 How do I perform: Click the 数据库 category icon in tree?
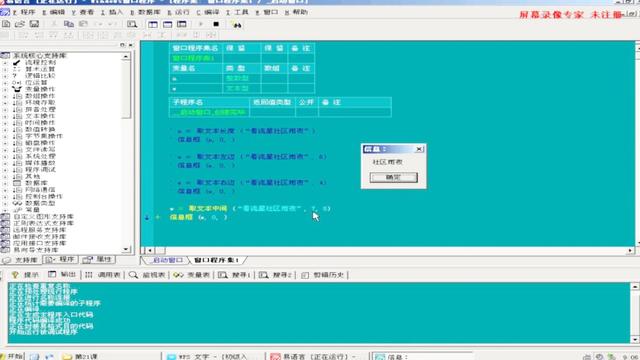tap(17, 183)
